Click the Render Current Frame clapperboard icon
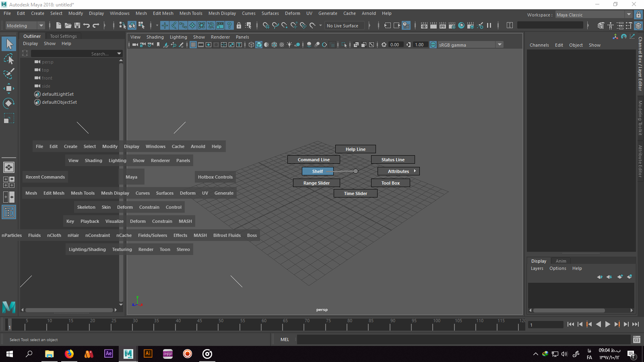Viewport: 644px width, 362px height. click(433, 25)
